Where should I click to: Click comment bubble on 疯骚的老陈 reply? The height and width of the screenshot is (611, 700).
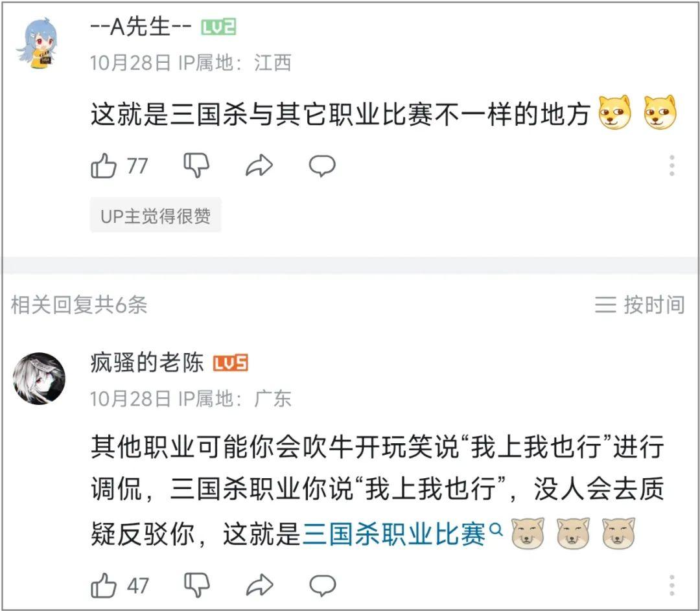321,585
